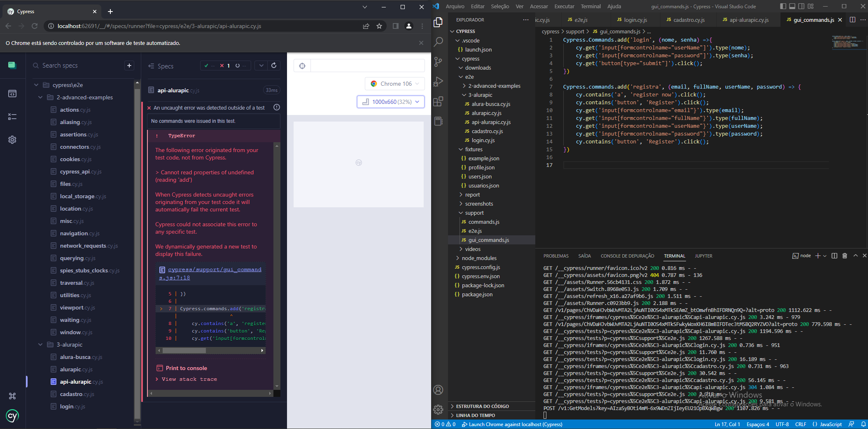
Task: Toggle panel layout in VS Code title bar
Action: point(792,6)
